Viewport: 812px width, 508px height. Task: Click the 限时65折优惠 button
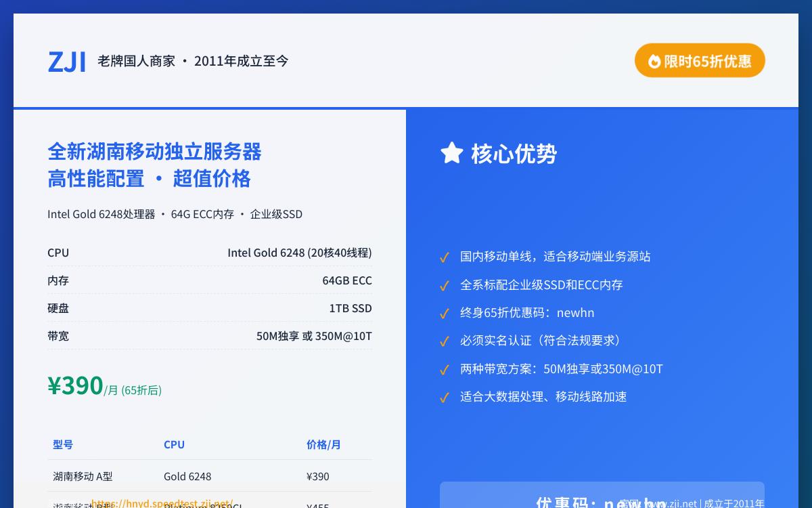[x=700, y=60]
